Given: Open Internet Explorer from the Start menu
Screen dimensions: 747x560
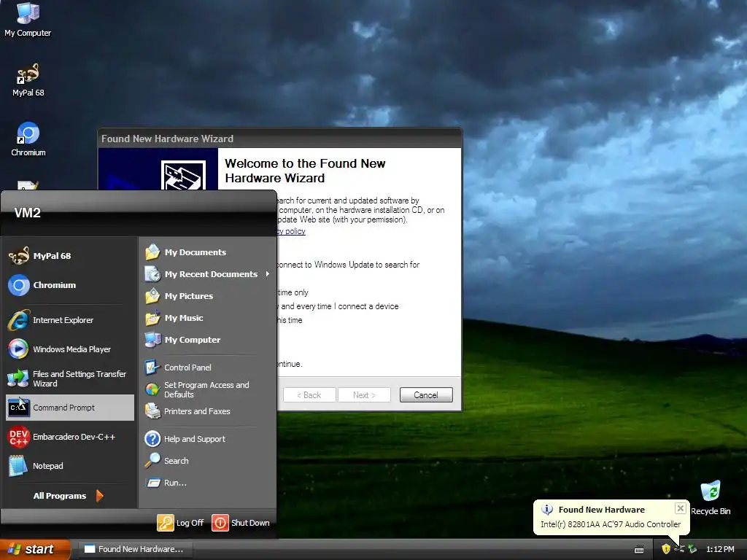Looking at the screenshot, I should tap(69, 320).
